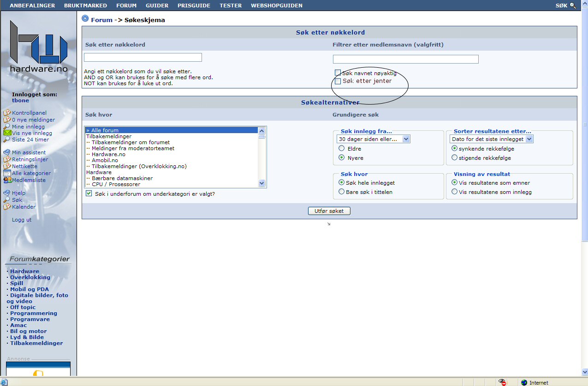Open ANBEFALINGER in top navigation
Image resolution: width=588 pixels, height=386 pixels.
(32, 6)
